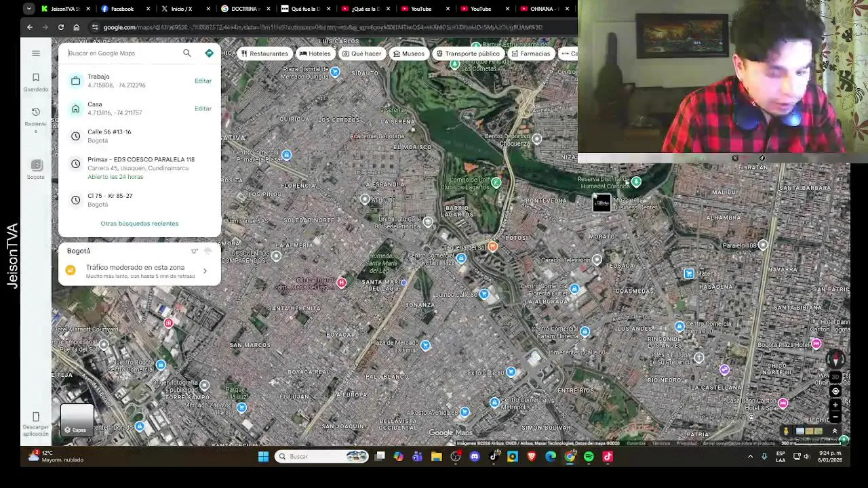Filter map by 'Qué hacer' chip
This screenshot has height=488, width=868.
point(362,54)
